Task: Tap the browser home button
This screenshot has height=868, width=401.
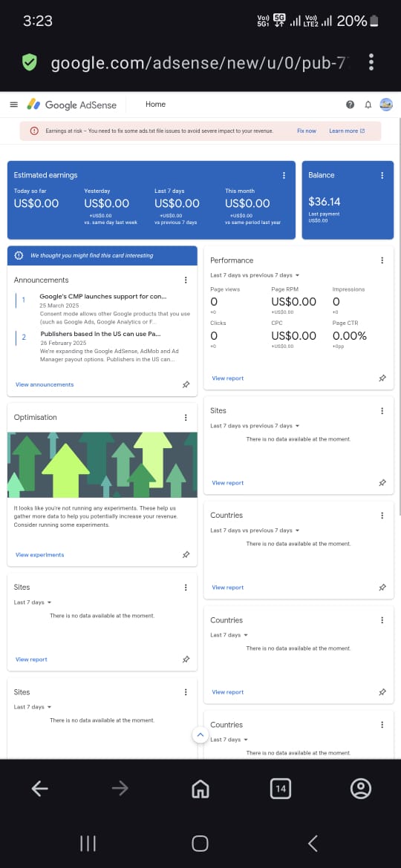Action: [200, 789]
